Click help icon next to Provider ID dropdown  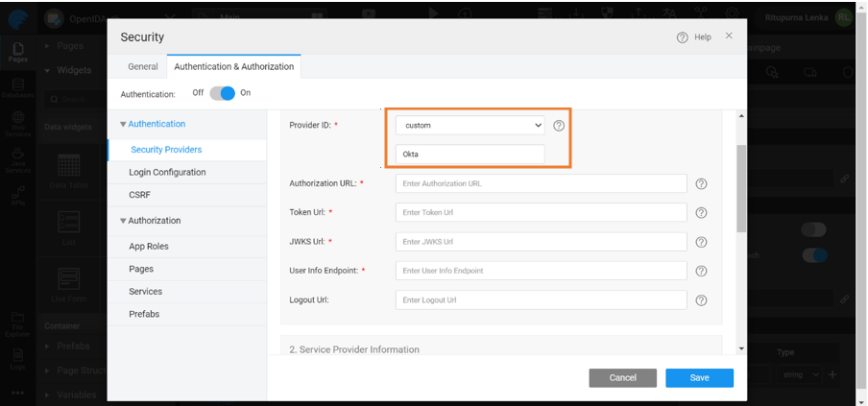(x=559, y=126)
